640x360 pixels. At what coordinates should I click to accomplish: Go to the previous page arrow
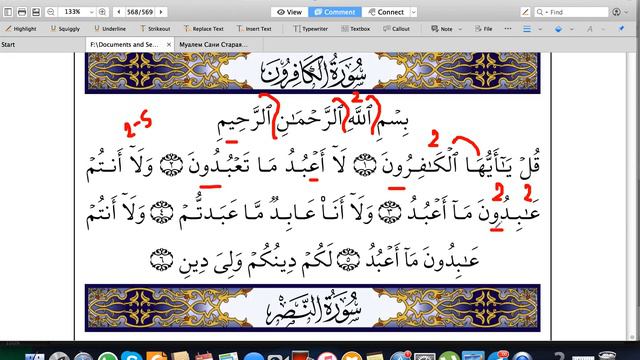tap(119, 12)
